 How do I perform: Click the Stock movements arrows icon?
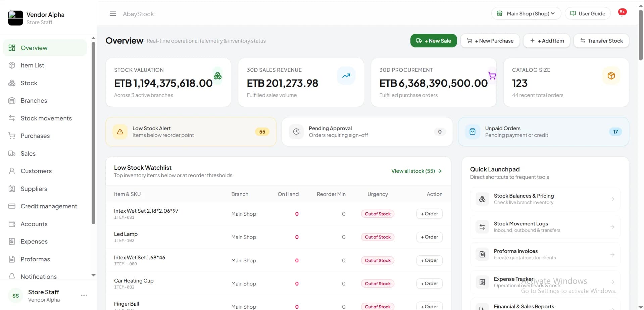click(x=12, y=118)
